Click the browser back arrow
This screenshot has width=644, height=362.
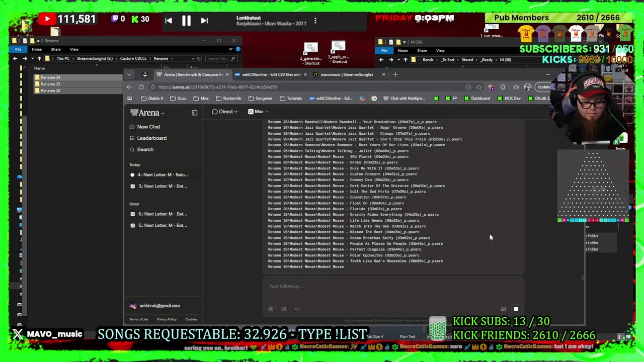[x=129, y=87]
